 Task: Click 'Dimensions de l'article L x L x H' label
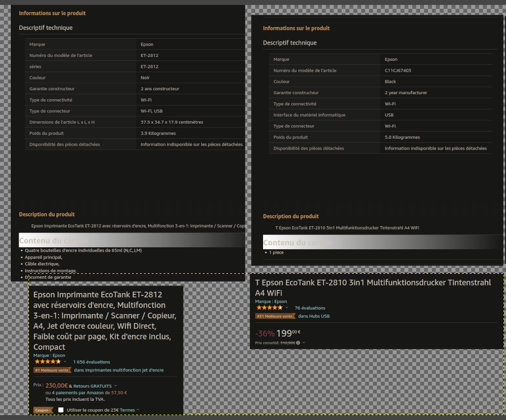[x=62, y=122]
